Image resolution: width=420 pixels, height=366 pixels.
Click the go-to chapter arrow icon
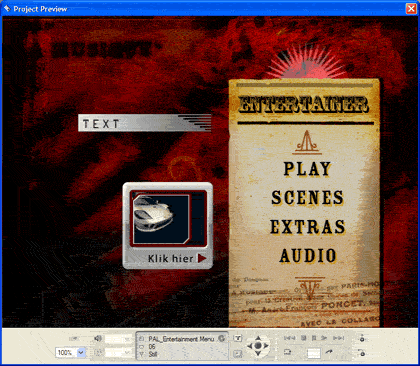pyautogui.click(x=329, y=352)
